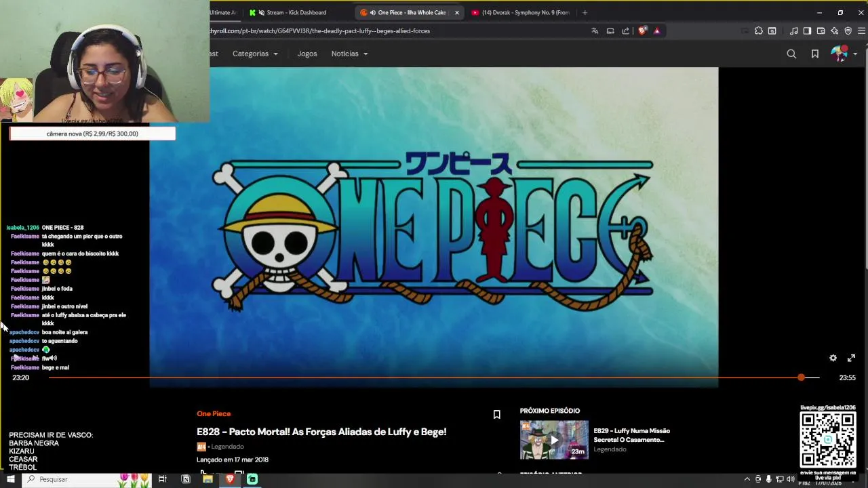Toggle the browser sidebar panel
The width and height of the screenshot is (868, 488).
(x=807, y=30)
